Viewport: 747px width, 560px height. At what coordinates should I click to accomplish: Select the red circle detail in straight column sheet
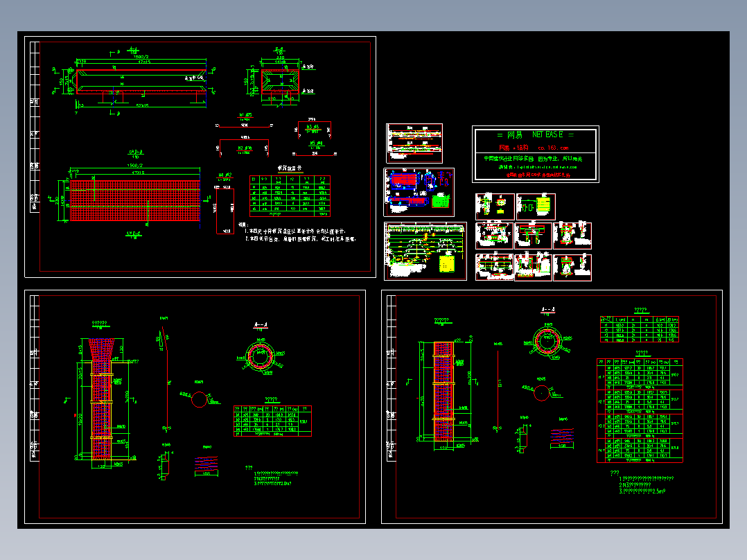click(541, 394)
